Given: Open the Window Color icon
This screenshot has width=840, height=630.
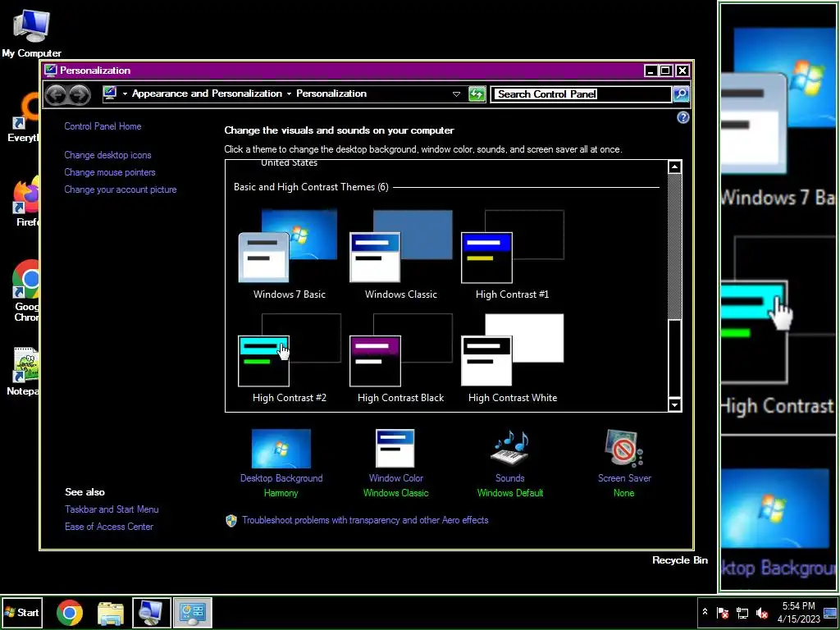Looking at the screenshot, I should [395, 449].
